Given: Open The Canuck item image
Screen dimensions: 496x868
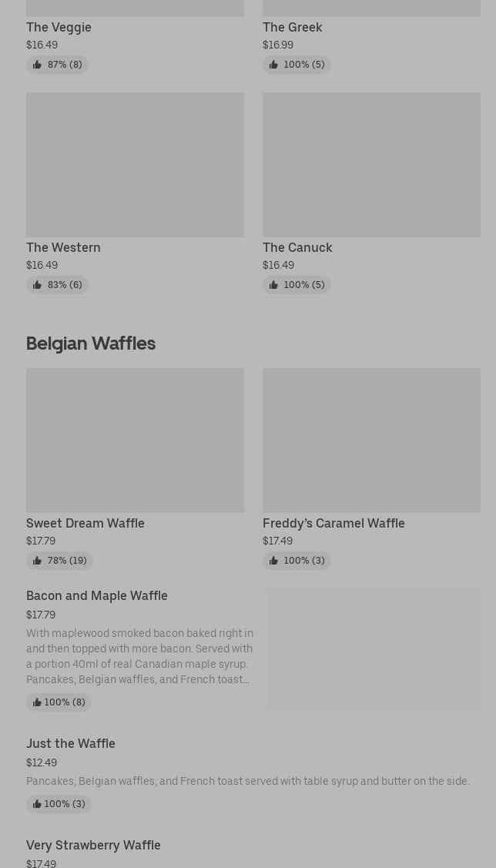Looking at the screenshot, I should click(x=371, y=165).
